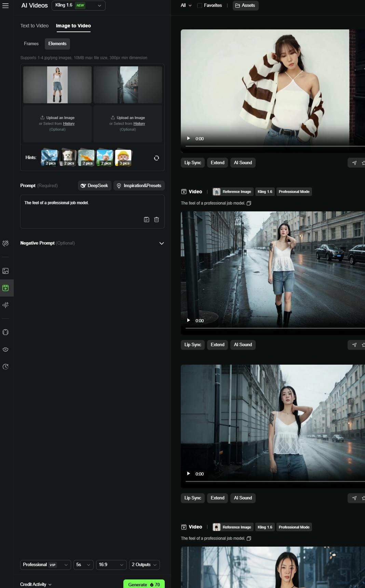The height and width of the screenshot is (588, 365).
Task: Switch to the Text to Video tab
Action: tap(35, 26)
